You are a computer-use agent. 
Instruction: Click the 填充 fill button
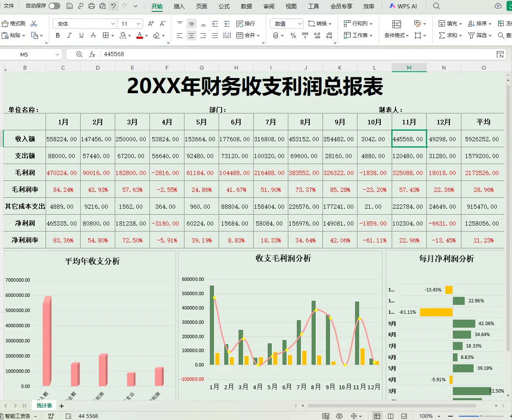(x=450, y=24)
